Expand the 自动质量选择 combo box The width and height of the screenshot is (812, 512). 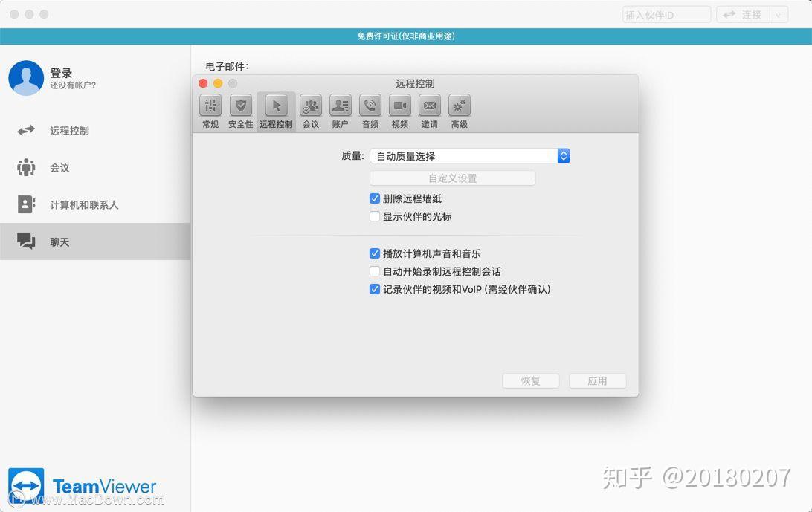click(x=563, y=156)
